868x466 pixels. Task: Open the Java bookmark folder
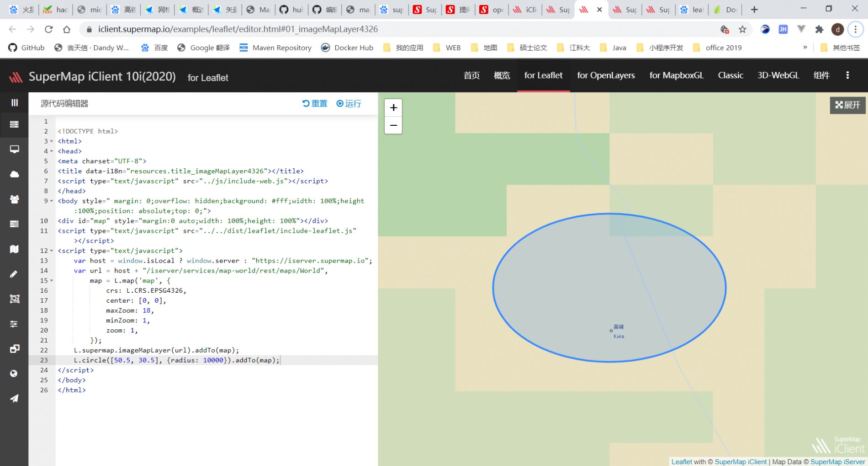(x=613, y=48)
